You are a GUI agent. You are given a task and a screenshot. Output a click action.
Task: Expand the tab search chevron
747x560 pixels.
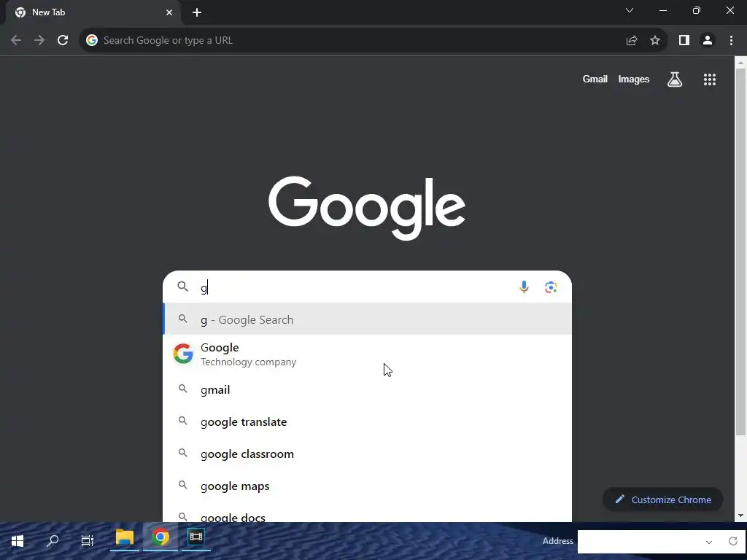[x=630, y=10]
